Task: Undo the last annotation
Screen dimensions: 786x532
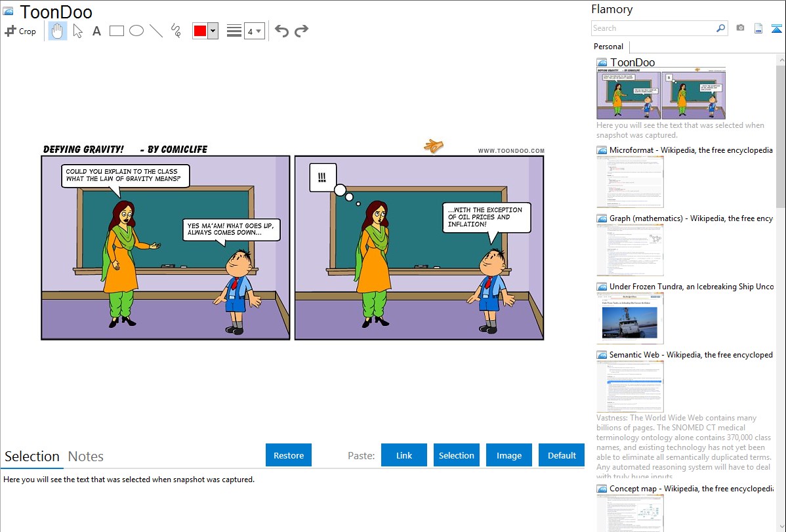Action: [x=281, y=31]
